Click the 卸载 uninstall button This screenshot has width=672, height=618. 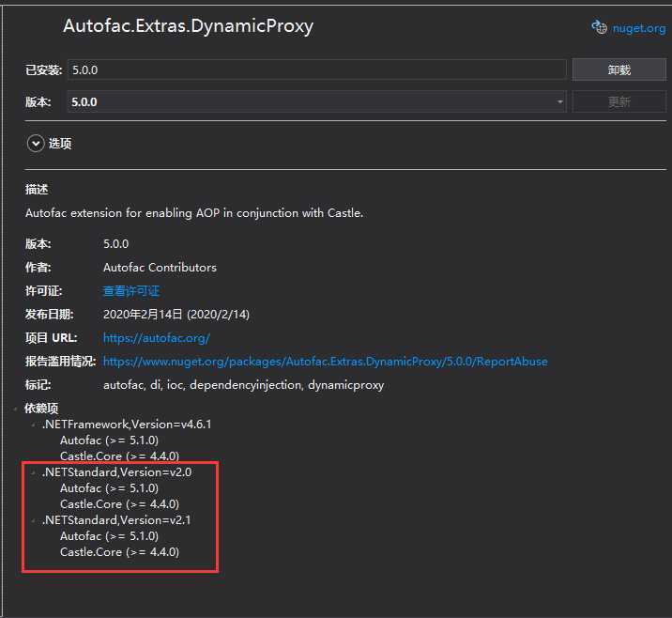(619, 70)
